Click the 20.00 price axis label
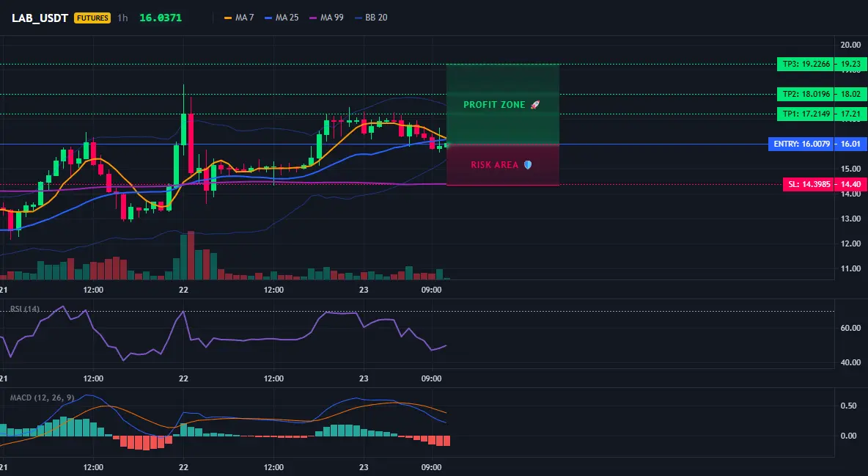This screenshot has width=868, height=476. (850, 45)
